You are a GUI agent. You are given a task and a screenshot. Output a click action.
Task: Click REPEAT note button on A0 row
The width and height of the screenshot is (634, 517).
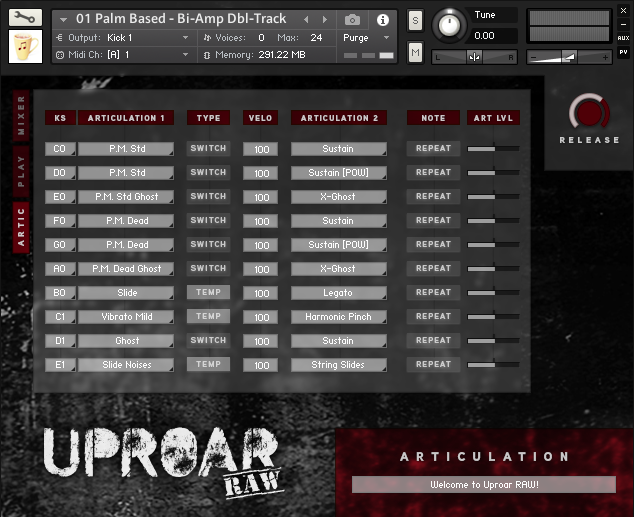433,268
